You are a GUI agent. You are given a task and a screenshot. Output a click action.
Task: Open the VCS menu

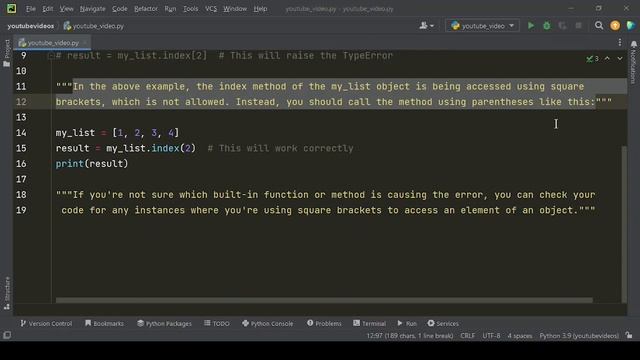coord(211,9)
